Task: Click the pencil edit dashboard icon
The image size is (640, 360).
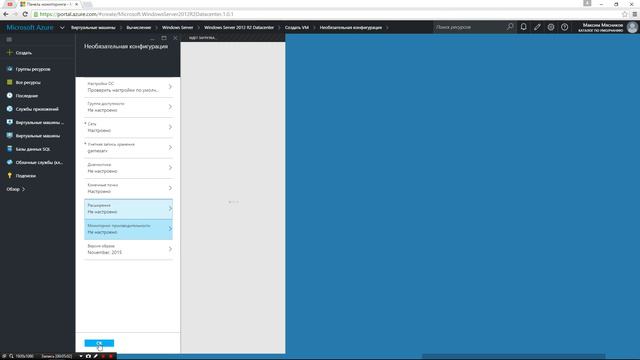Action: click(x=537, y=27)
